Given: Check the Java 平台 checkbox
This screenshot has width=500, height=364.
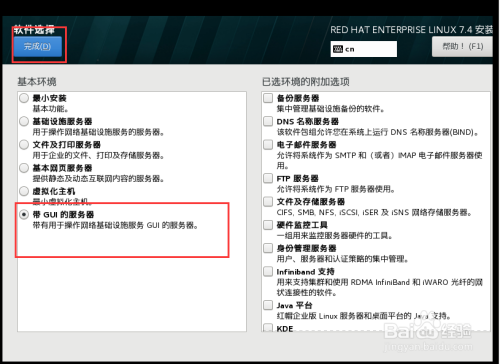Looking at the screenshot, I should pyautogui.click(x=268, y=305).
